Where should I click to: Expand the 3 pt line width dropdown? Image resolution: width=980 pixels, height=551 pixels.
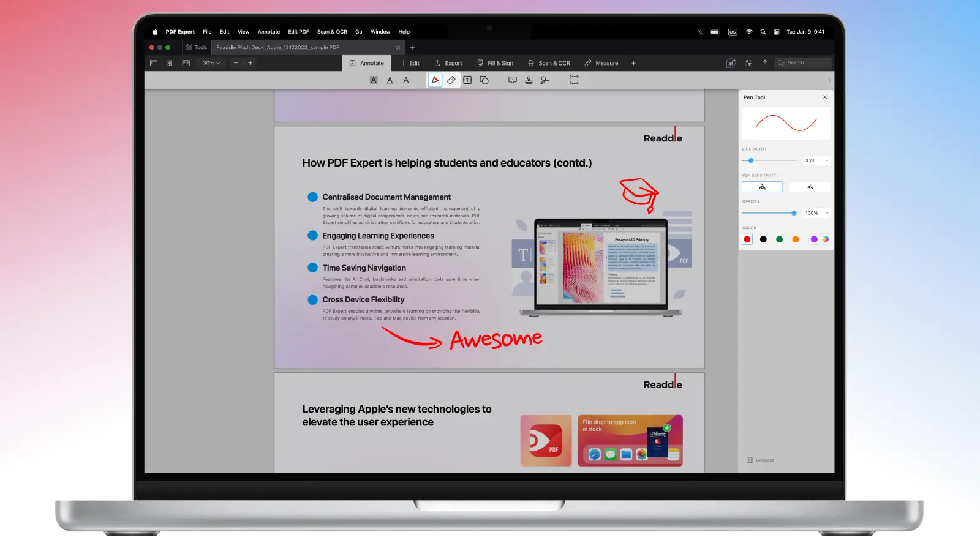816,160
